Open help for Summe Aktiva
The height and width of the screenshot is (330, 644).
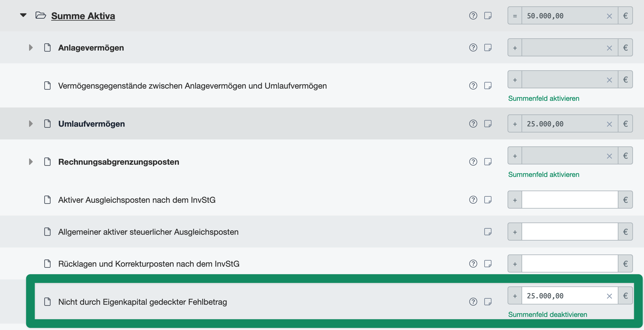pos(473,16)
